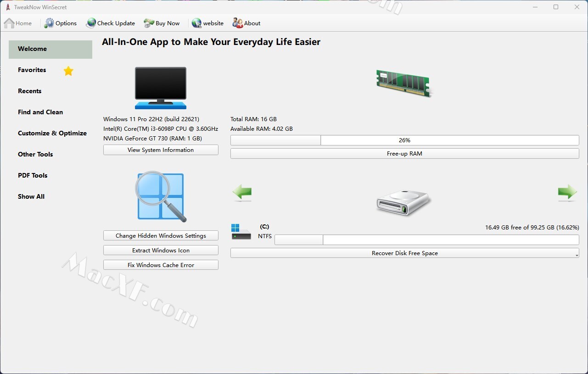
Task: Click the left green arrow for previous drive
Action: click(x=242, y=193)
